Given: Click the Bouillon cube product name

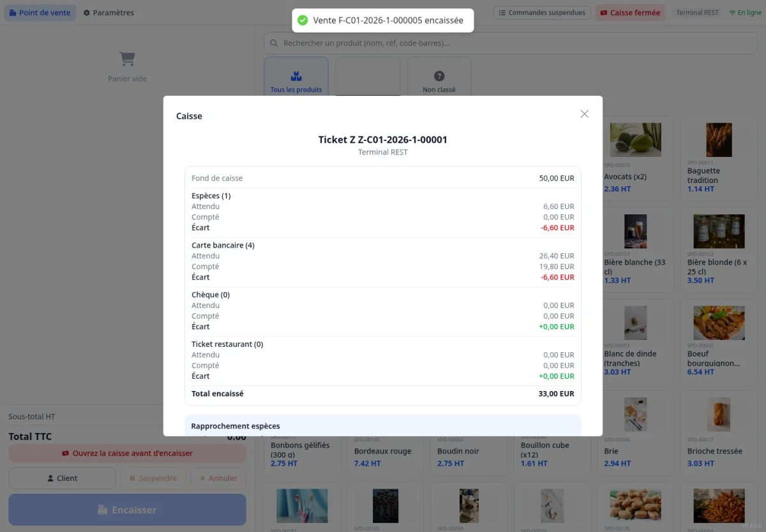Looking at the screenshot, I should pos(545,450).
